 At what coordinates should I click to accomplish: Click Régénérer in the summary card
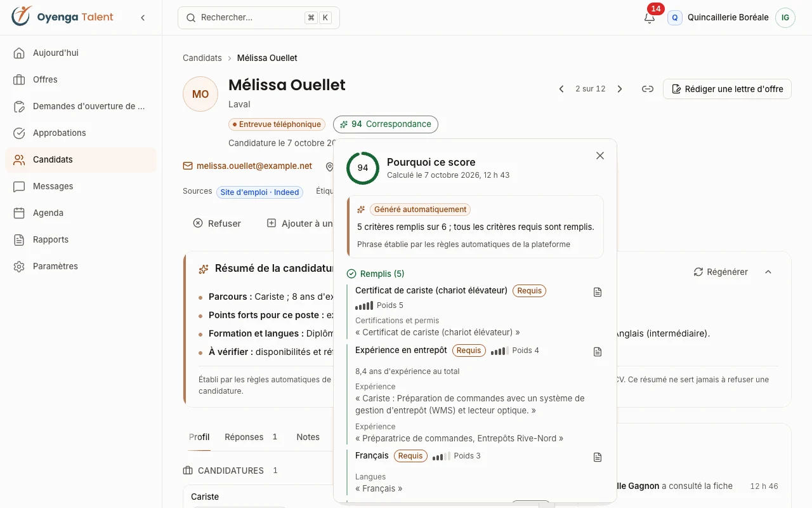coord(721,272)
